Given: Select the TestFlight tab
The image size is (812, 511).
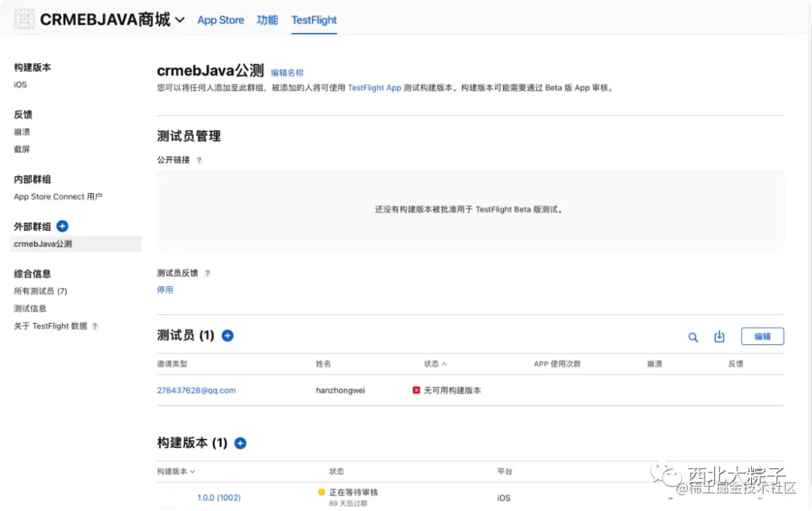Looking at the screenshot, I should (314, 20).
